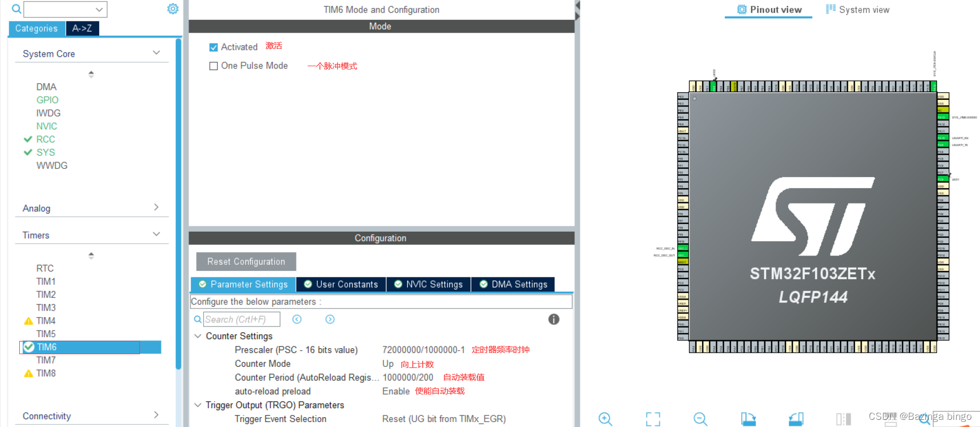Click the Counter Mode value Up
Screen dimensions: 980x427
tap(388, 364)
